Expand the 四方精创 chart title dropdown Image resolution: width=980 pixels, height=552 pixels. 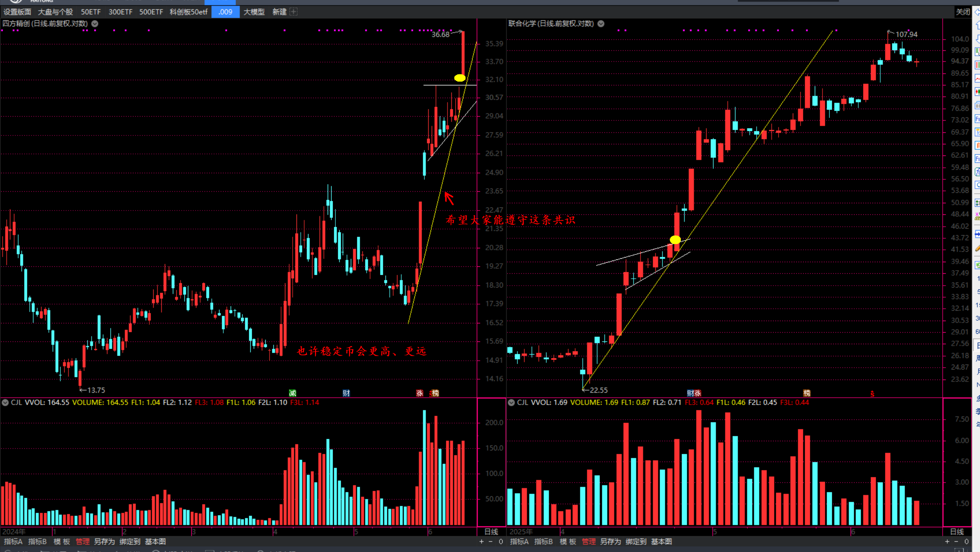click(x=95, y=24)
